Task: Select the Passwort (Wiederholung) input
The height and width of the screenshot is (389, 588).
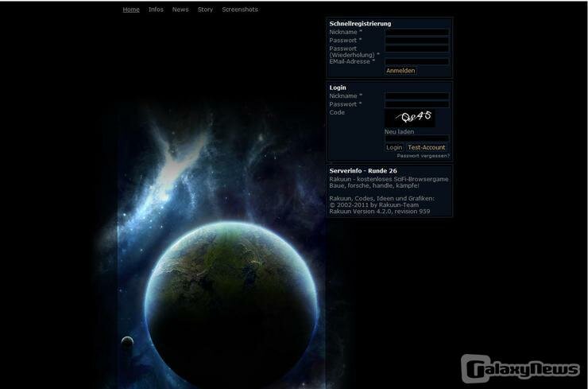Action: [x=417, y=49]
